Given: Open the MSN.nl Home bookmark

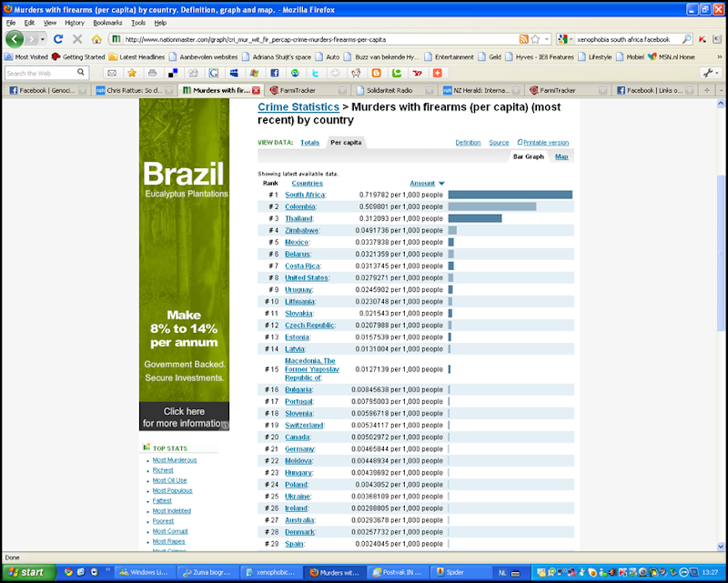Looking at the screenshot, I should 672,57.
